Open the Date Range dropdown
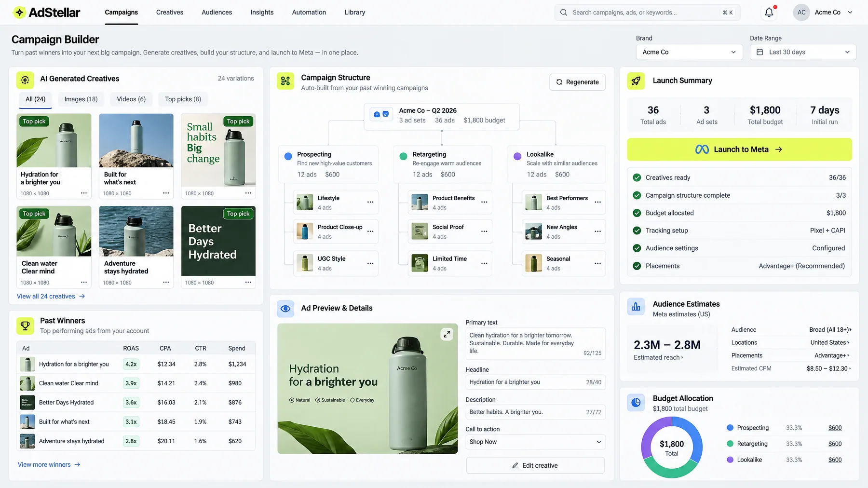Screen dimensions: 868x488 tap(803, 52)
